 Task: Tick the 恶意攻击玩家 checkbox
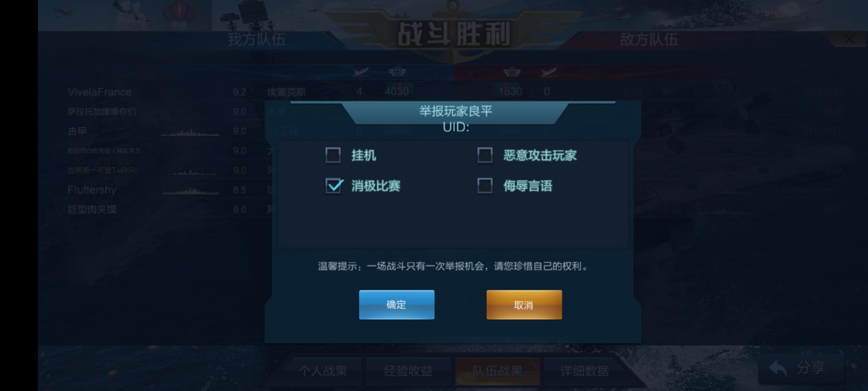485,155
